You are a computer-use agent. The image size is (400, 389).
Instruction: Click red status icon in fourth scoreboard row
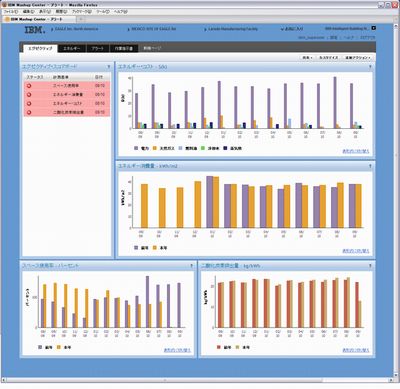(x=29, y=112)
